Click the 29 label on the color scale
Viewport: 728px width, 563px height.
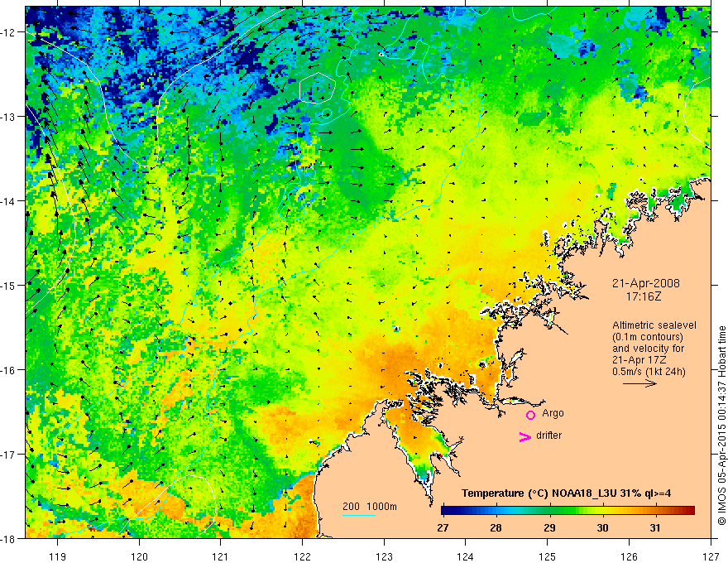(x=549, y=527)
